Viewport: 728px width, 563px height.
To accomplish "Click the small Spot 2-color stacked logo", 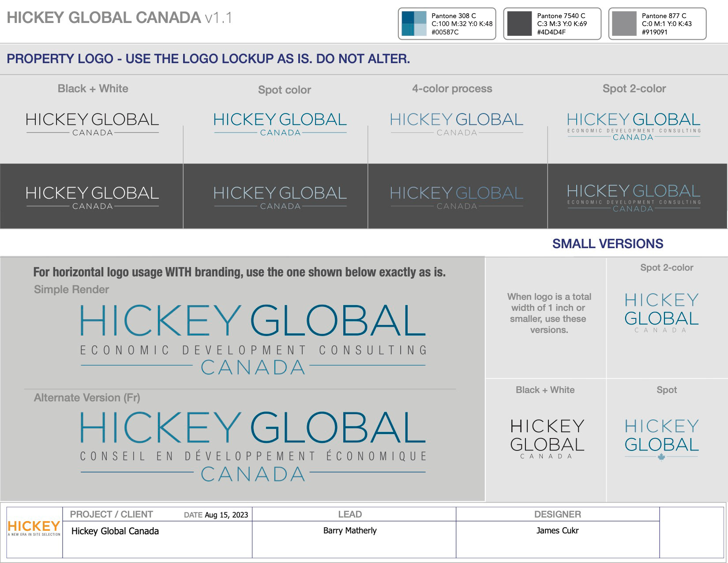I will click(x=661, y=313).
